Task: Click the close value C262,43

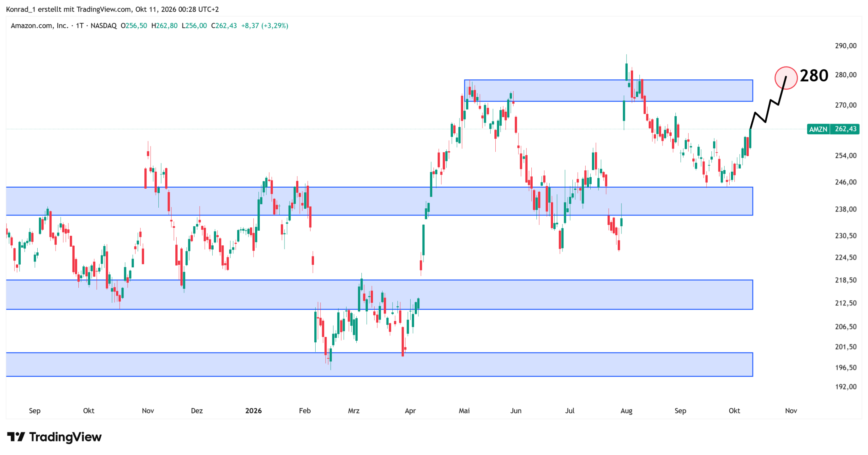Action: pos(224,26)
